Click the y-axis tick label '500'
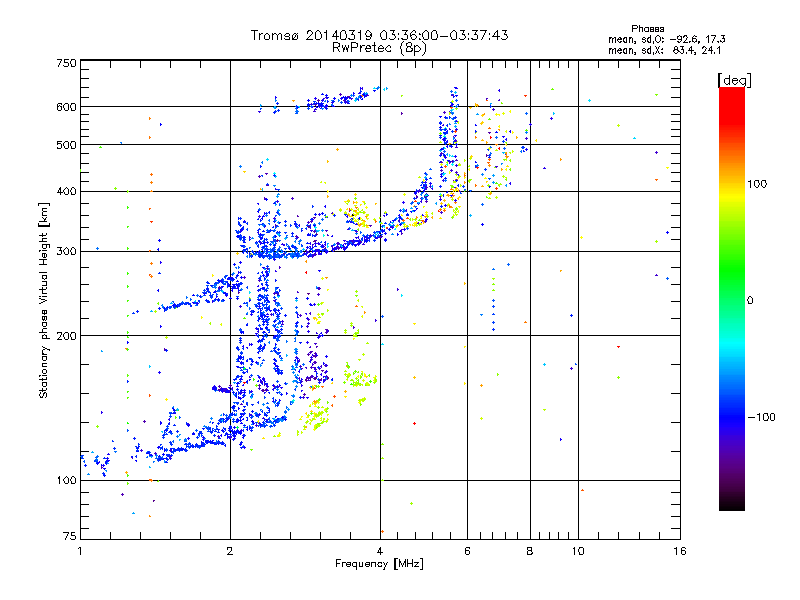Screen dimensions: 800x600 pos(66,145)
